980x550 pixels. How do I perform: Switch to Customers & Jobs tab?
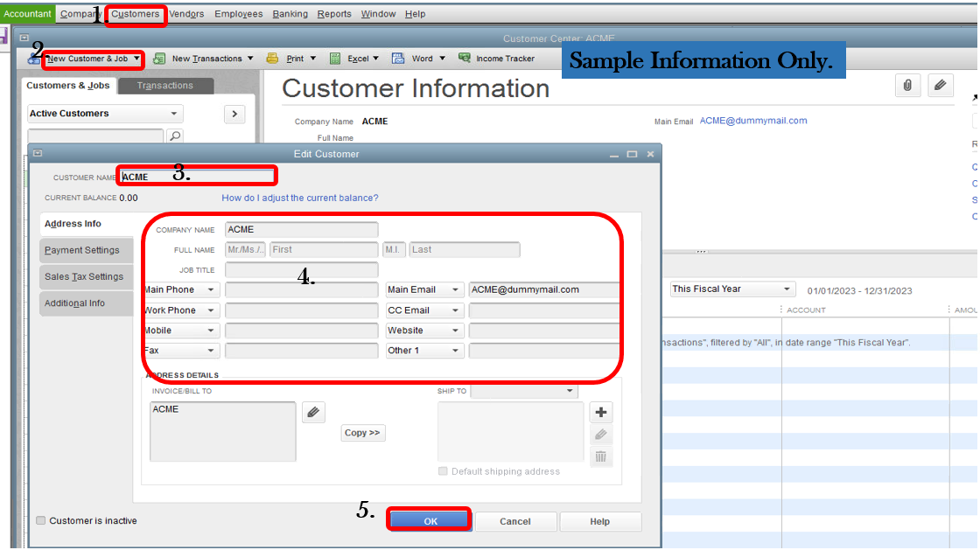(x=68, y=86)
